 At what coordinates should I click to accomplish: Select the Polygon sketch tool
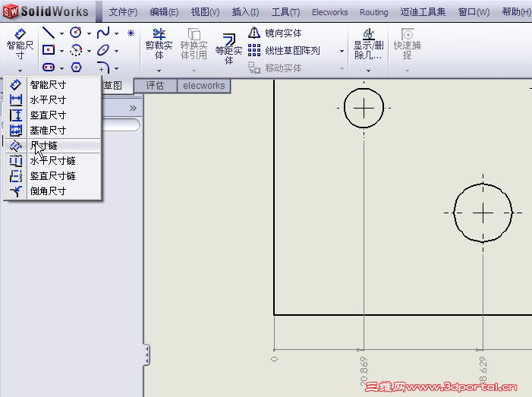76,68
